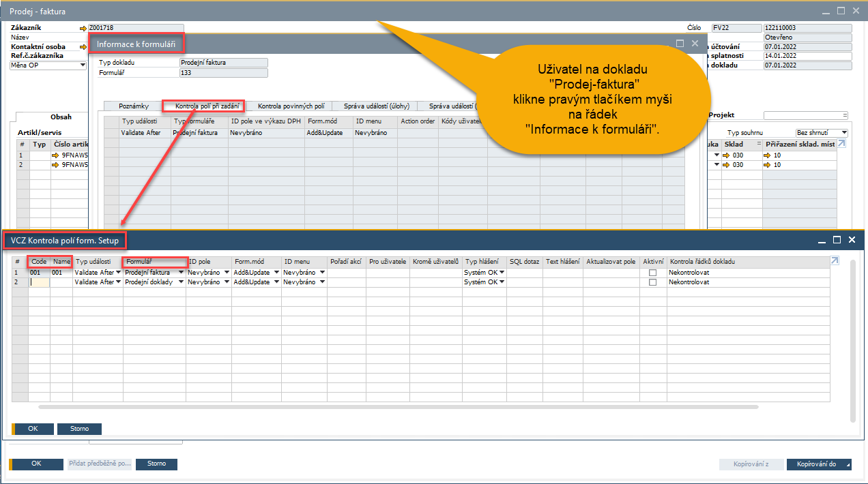Click Storno in VCZ Kontrola polí form. Setup
Screen dimensions: 868x484
[80, 429]
